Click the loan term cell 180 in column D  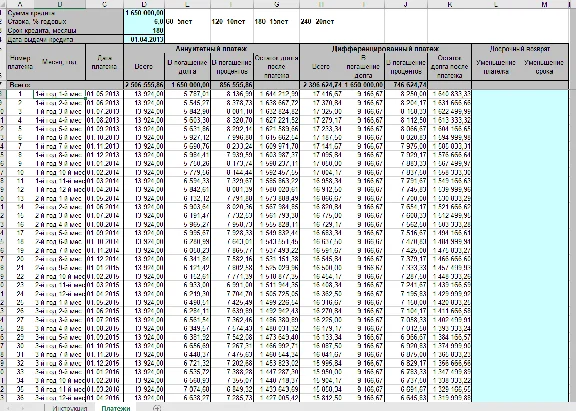[144, 30]
